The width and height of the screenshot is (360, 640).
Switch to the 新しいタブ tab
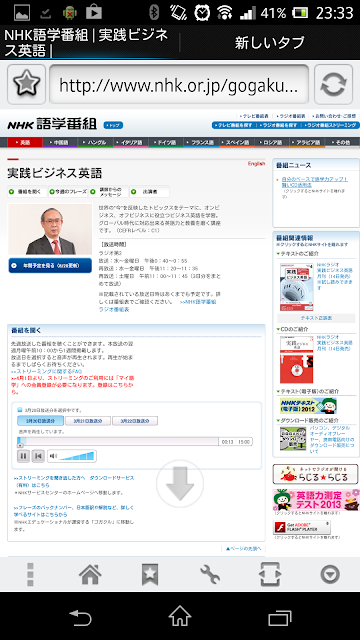[x=269, y=42]
